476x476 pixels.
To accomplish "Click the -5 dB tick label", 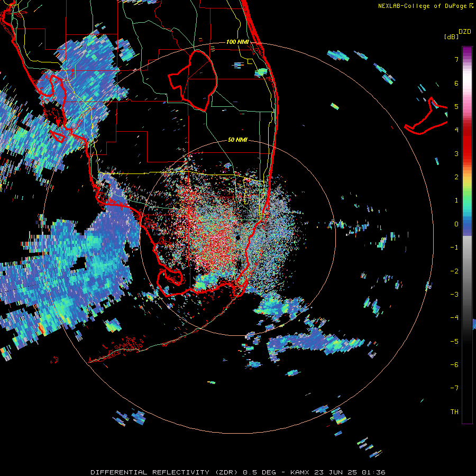I will pos(454,341).
